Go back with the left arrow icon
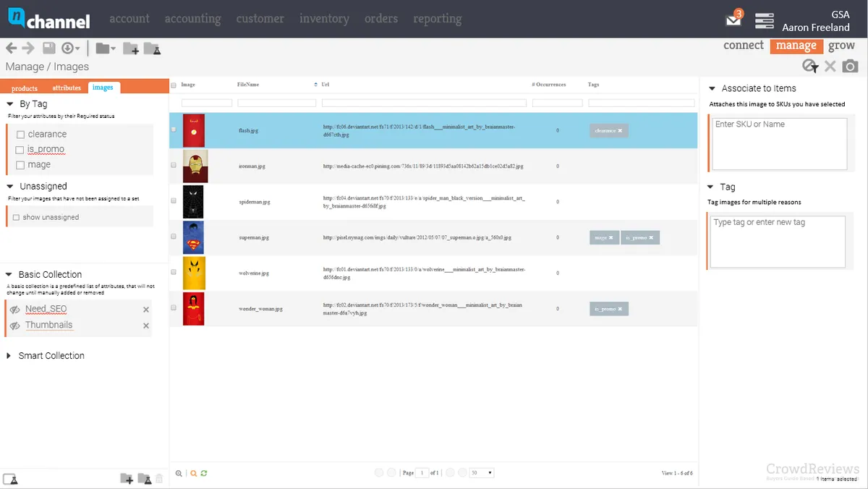Screen dimensions: 868x489 (12, 48)
